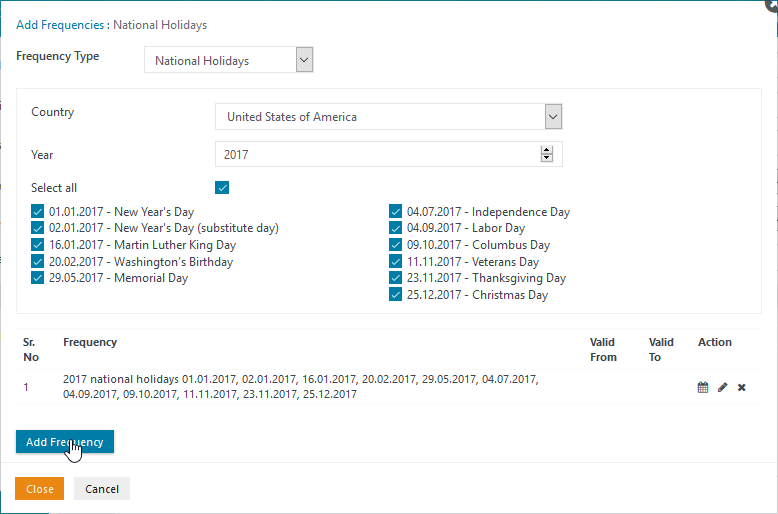Click the Cancel button
Viewport: 778px width, 514px height.
tap(102, 489)
